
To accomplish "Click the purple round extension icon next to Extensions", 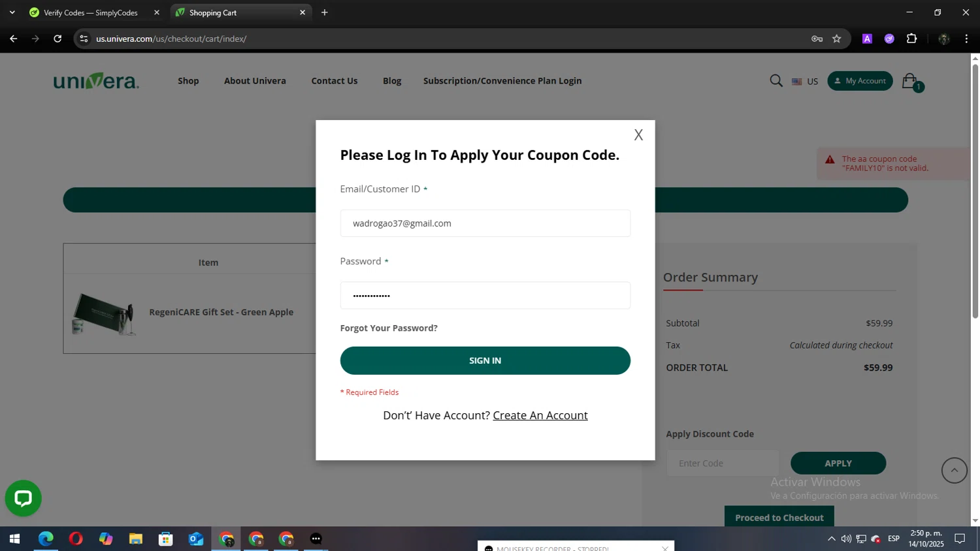I will (889, 39).
